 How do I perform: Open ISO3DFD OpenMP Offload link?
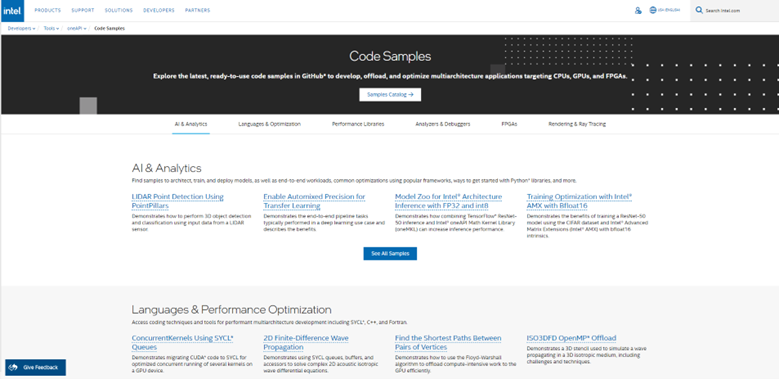571,338
